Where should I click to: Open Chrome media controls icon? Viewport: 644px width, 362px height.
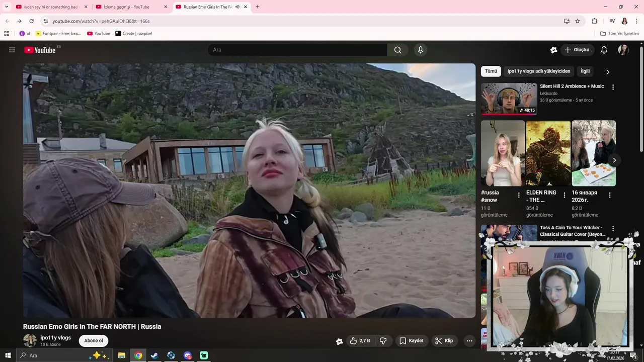(x=612, y=21)
